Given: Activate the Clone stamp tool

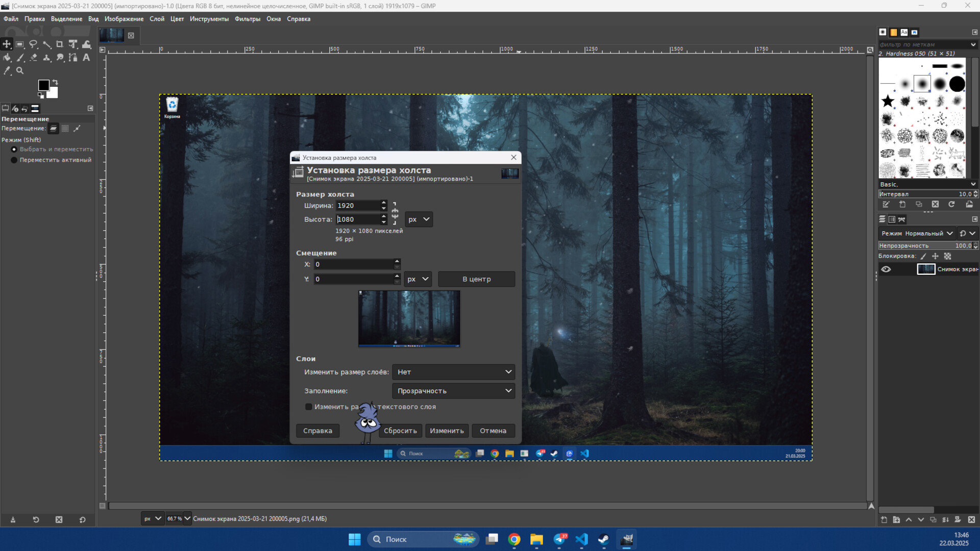Looking at the screenshot, I should (x=46, y=58).
